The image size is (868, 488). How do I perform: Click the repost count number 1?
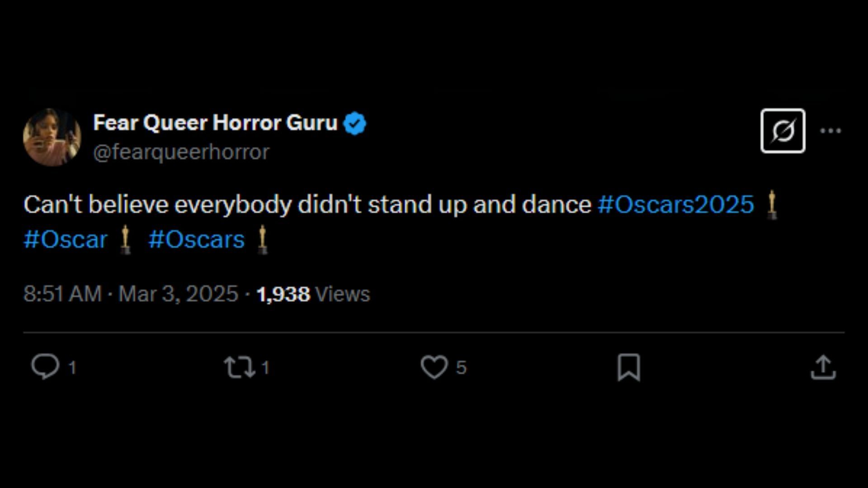266,368
